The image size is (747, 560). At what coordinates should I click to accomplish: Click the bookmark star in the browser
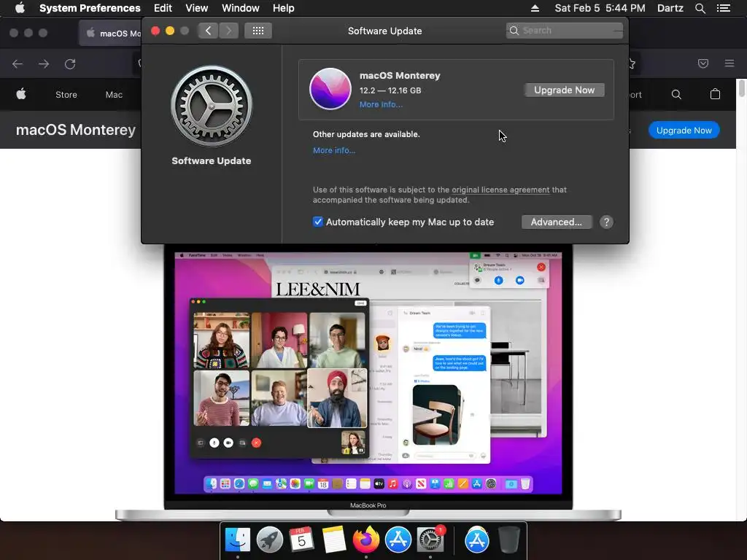click(632, 63)
